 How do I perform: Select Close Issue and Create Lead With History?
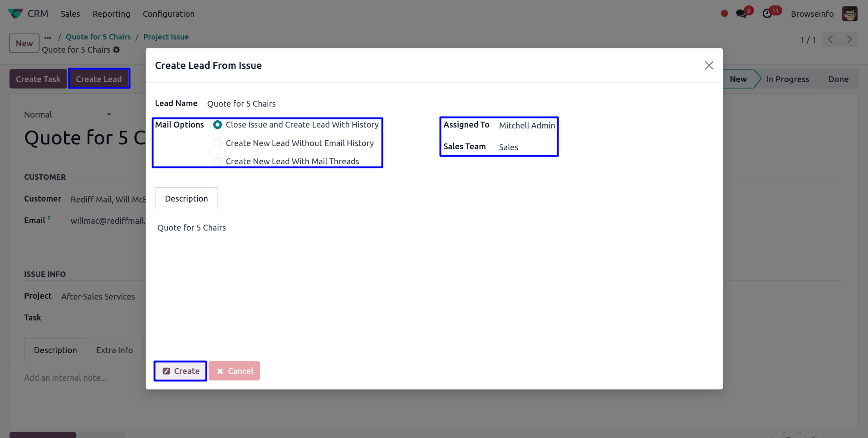click(x=218, y=124)
